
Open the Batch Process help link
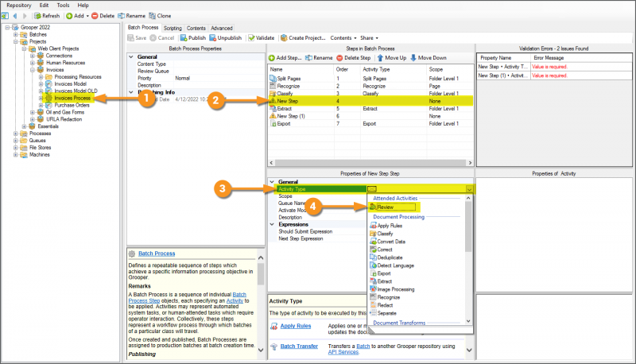tap(157, 254)
